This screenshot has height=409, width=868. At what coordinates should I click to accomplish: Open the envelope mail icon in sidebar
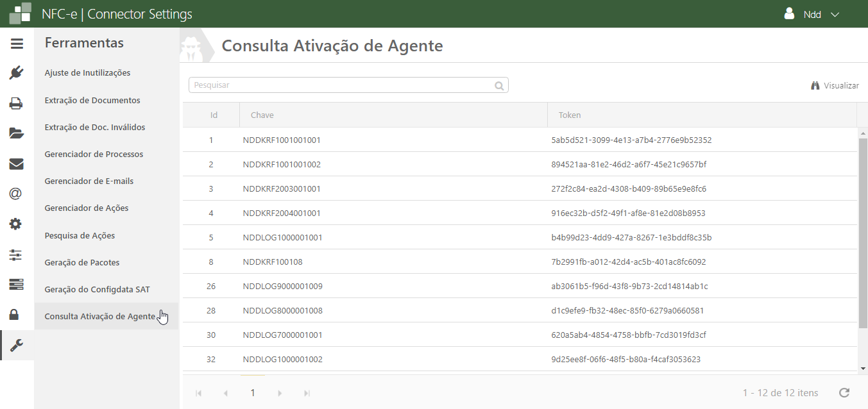pos(17,164)
